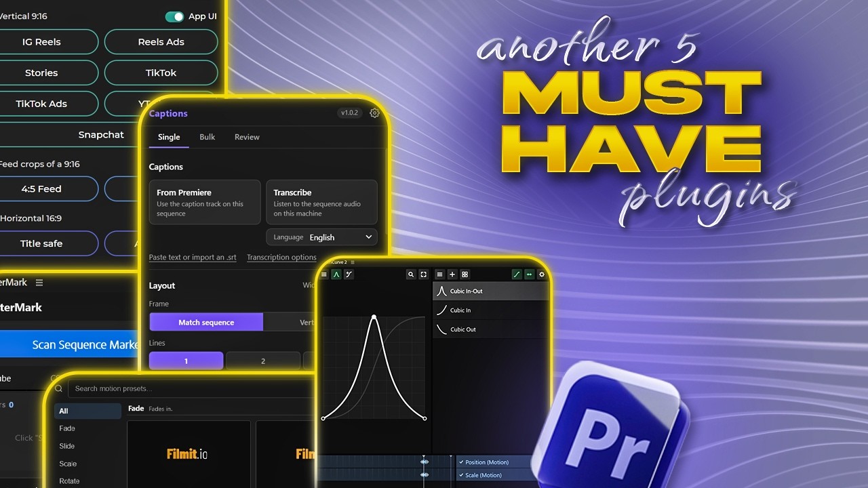The width and height of the screenshot is (868, 488).
Task: Choose 2 lines for captions
Action: tap(263, 361)
